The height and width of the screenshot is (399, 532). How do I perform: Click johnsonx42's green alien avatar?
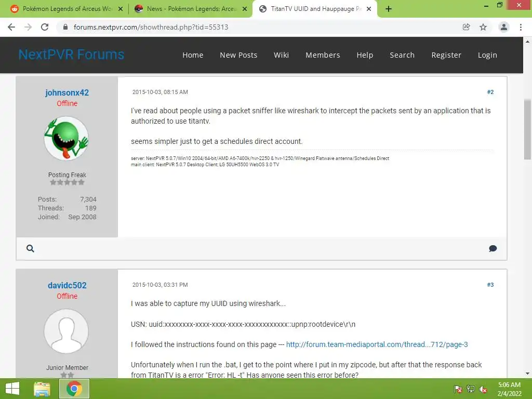(x=66, y=138)
